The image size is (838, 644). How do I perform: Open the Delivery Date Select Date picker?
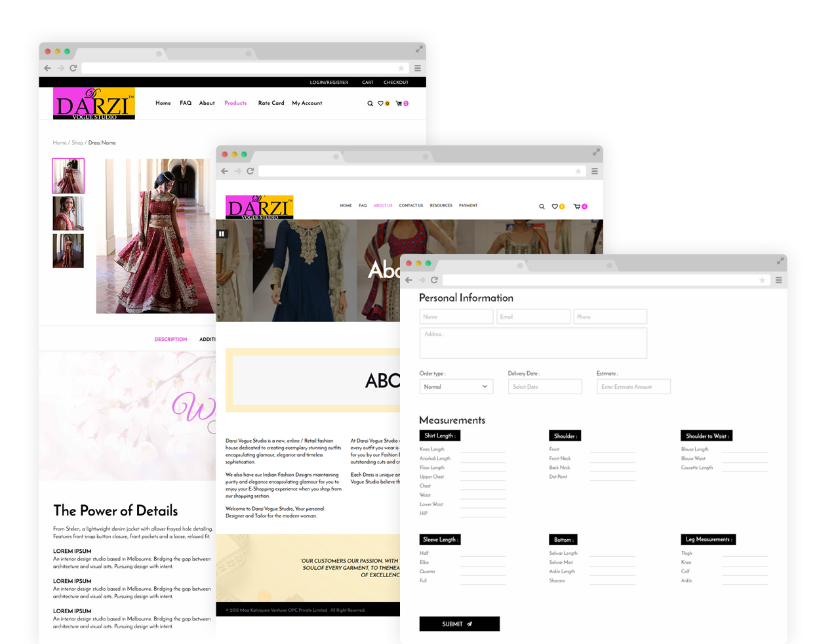(x=544, y=387)
